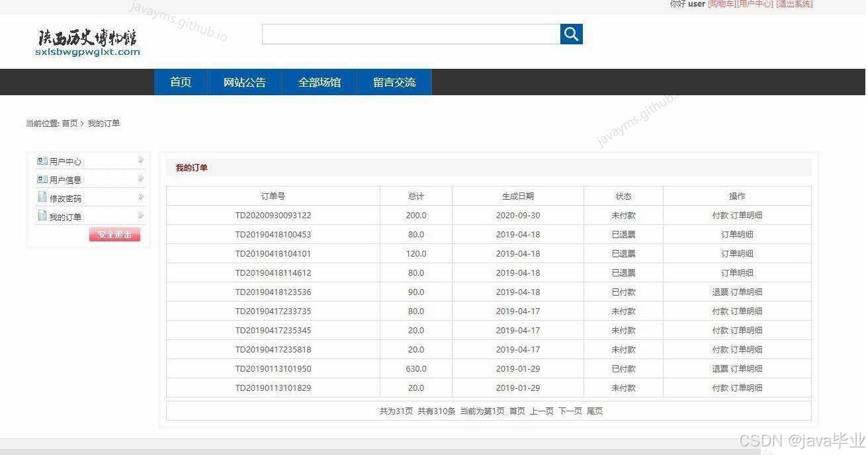Open the 网站公告 navigation tab

[245, 82]
